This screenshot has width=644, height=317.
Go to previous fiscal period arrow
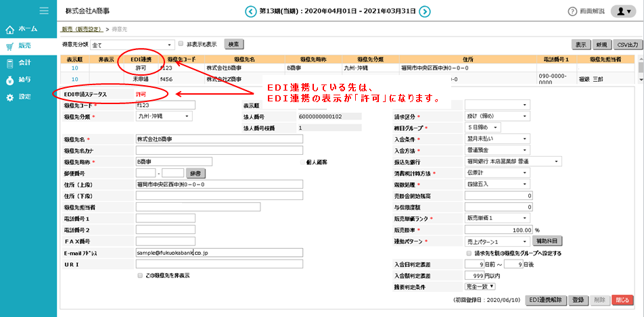pos(251,11)
